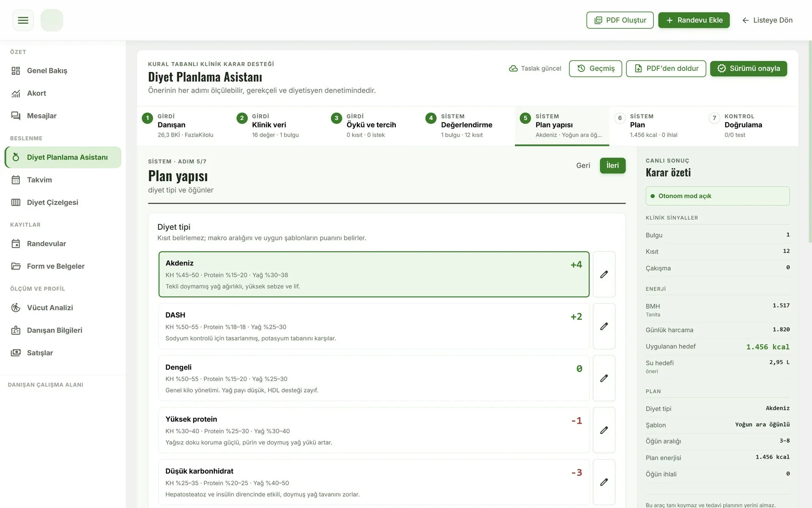This screenshot has height=508, width=812.
Task: Click Listeye Dön link
Action: [767, 20]
